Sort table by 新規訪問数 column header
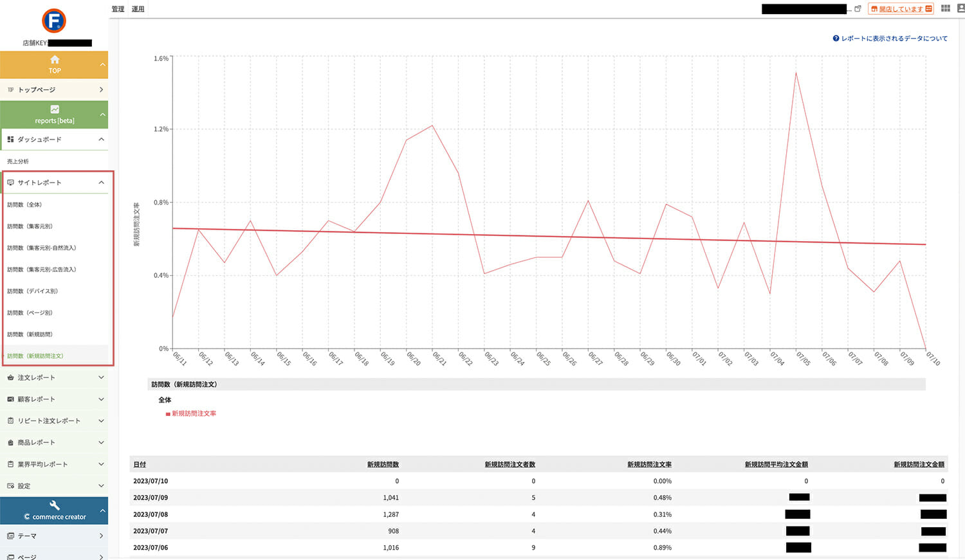965x560 pixels. pyautogui.click(x=383, y=464)
